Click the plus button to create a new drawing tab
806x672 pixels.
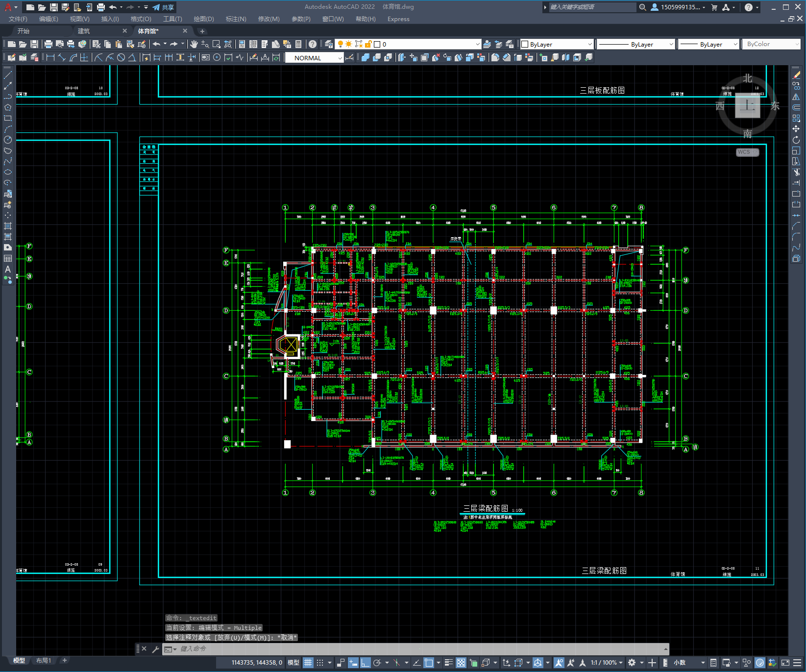[202, 31]
